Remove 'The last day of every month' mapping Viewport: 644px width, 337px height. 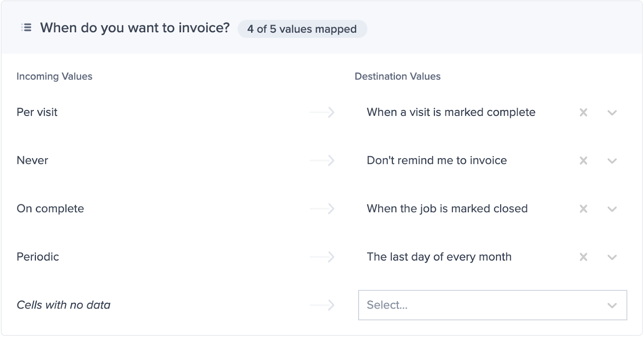click(583, 257)
